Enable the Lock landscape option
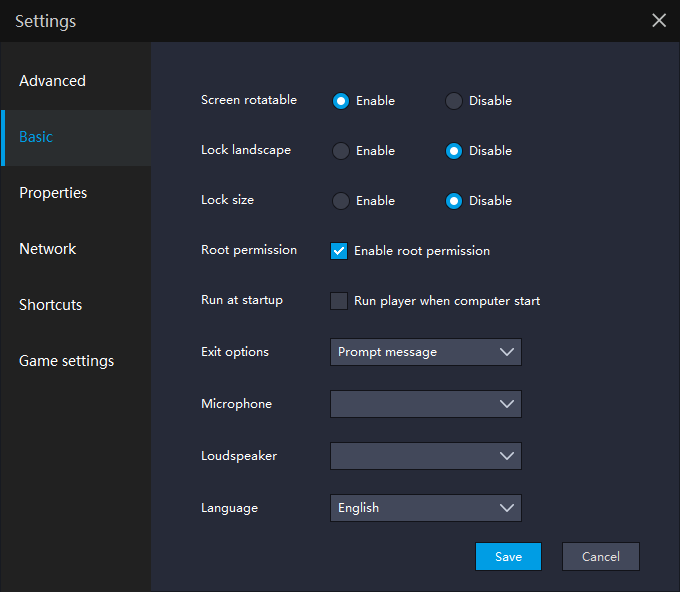 (341, 151)
